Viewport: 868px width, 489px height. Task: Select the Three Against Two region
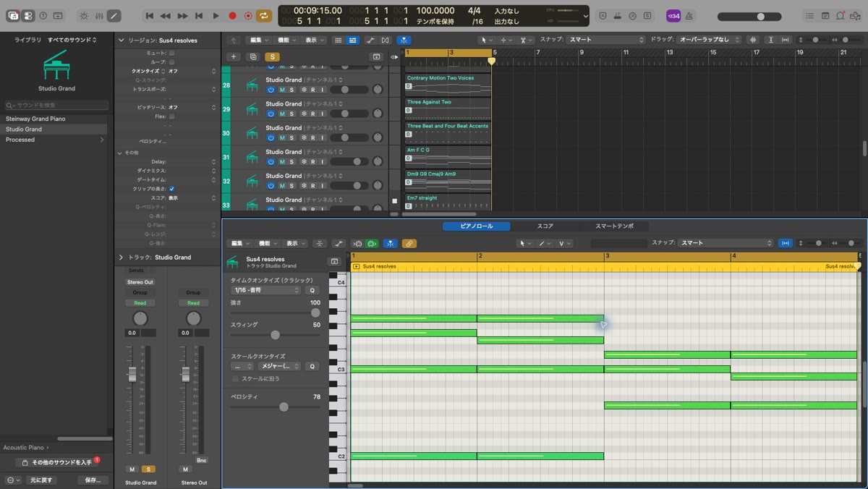coord(448,109)
